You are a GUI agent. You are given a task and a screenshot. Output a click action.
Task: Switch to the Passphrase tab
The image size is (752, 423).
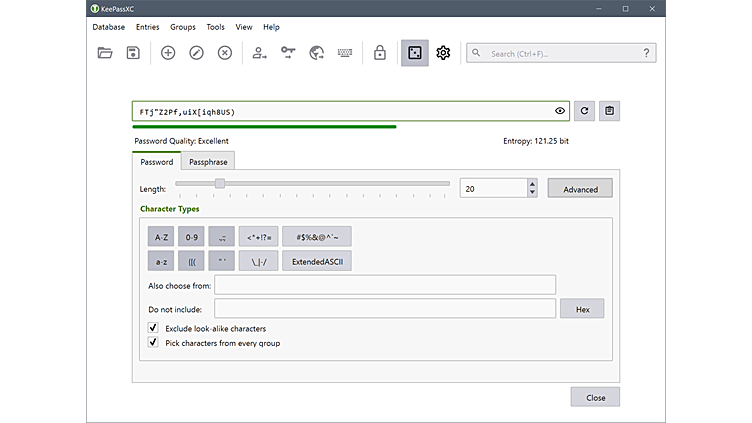208,162
